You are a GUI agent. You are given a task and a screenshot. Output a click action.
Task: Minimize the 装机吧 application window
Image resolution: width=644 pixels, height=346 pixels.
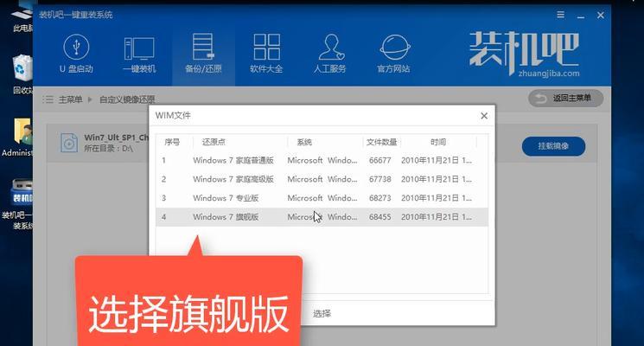[x=581, y=16]
